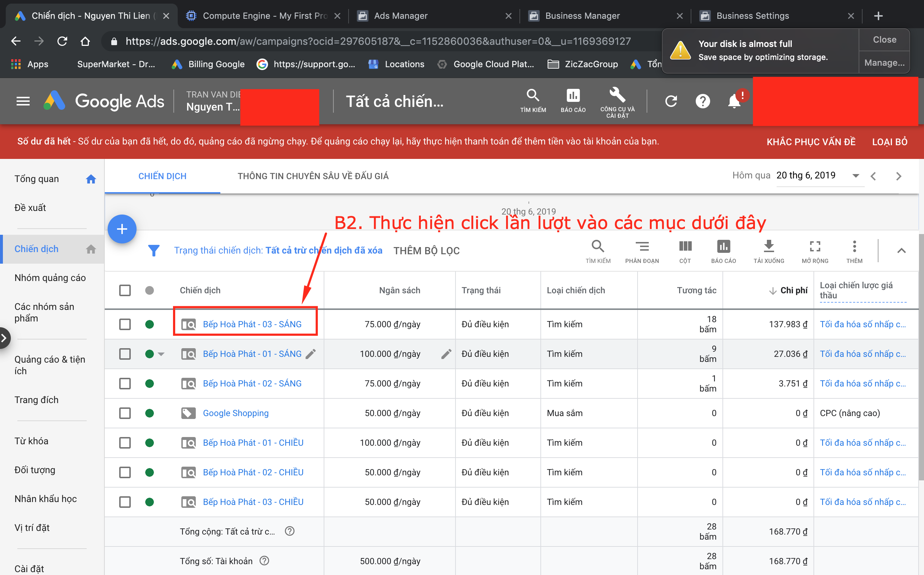Check box for Google Shopping campaign
Image resolution: width=924 pixels, height=575 pixels.
tap(125, 414)
